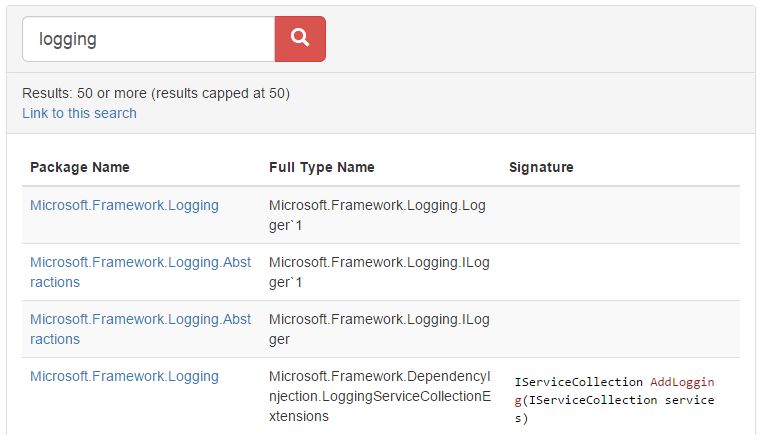
Task: Open Microsoft.Framework.Logging package in Logger`1 row
Action: click(x=124, y=205)
